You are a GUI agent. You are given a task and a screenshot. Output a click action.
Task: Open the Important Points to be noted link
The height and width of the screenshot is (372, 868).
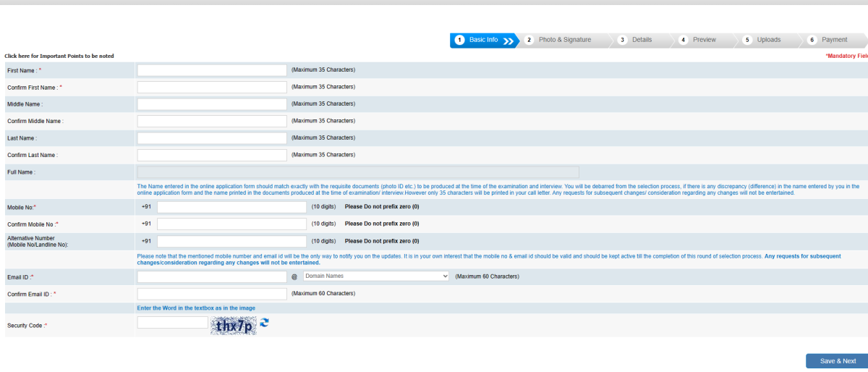[x=59, y=56]
